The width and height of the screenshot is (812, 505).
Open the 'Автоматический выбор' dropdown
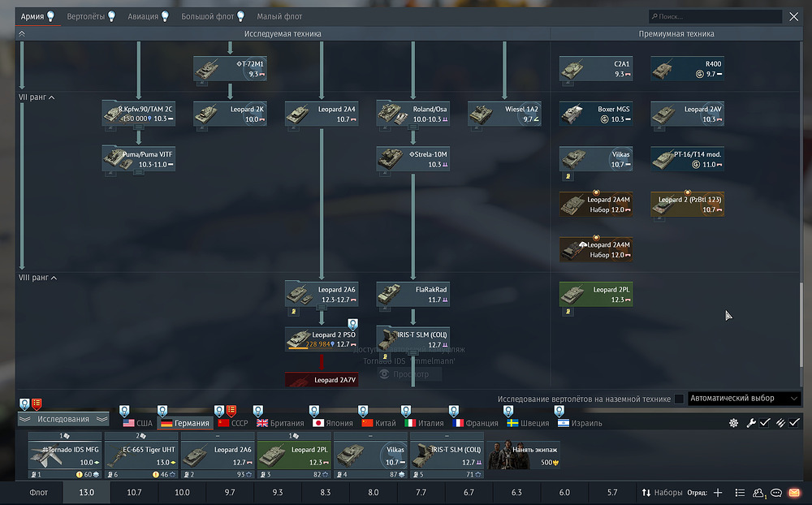point(745,399)
